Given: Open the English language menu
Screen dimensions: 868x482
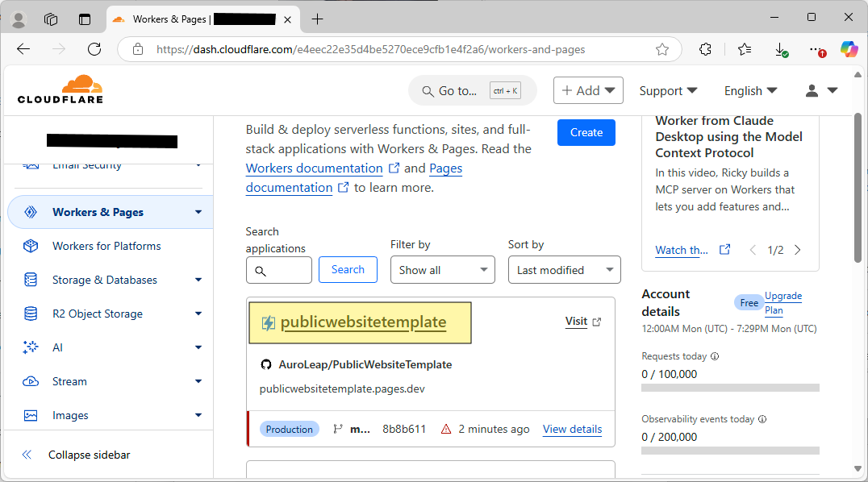Looking at the screenshot, I should pos(751,91).
